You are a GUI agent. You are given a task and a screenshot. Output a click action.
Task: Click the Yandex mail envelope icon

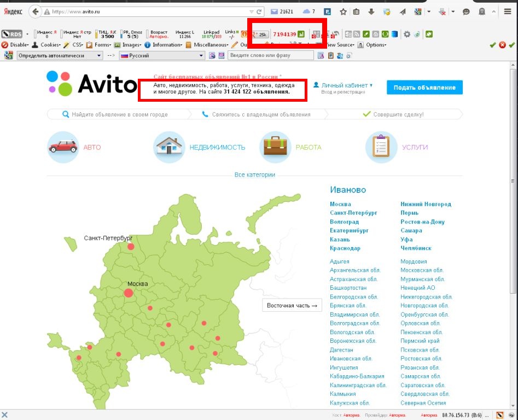(x=275, y=11)
